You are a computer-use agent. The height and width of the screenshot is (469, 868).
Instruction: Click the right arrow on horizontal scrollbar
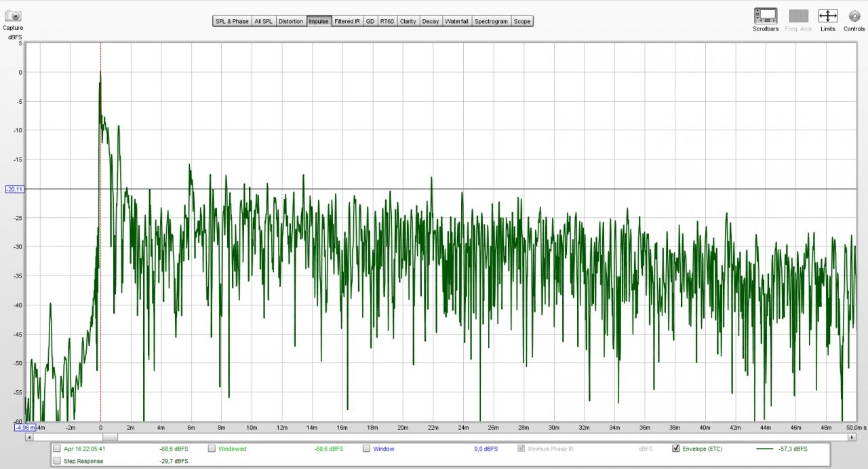click(852, 438)
